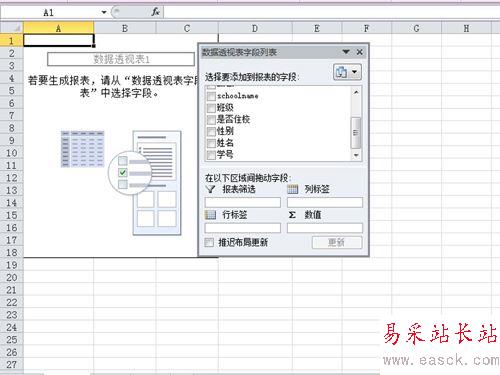The image size is (500, 375).
Task: Select column F header
Action: [x=367, y=28]
